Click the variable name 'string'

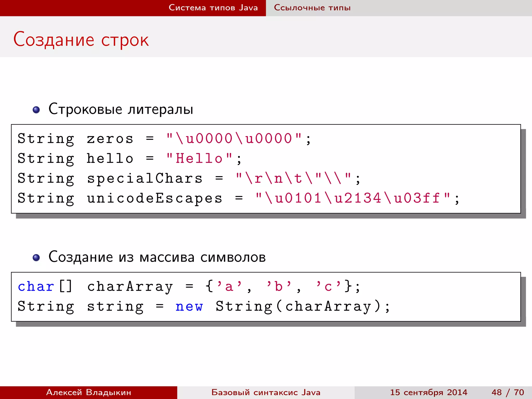[115, 307]
